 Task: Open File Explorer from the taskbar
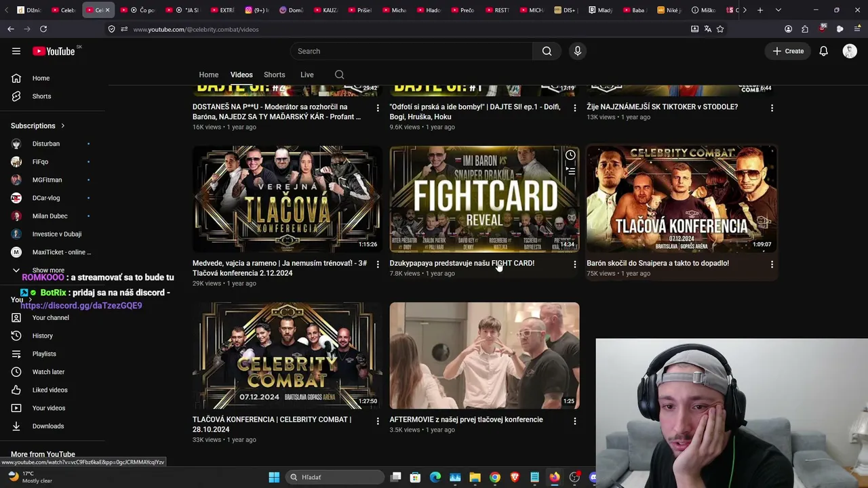click(475, 477)
